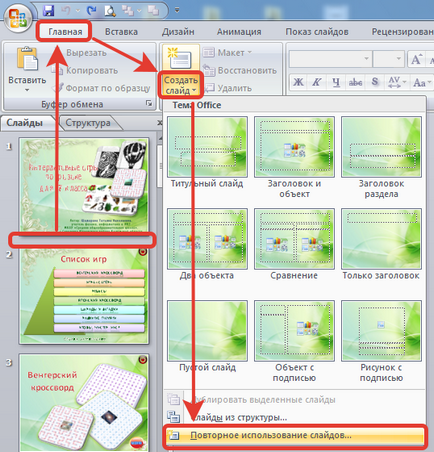
Task: Apply bold with the Ж button
Action: 298,82
